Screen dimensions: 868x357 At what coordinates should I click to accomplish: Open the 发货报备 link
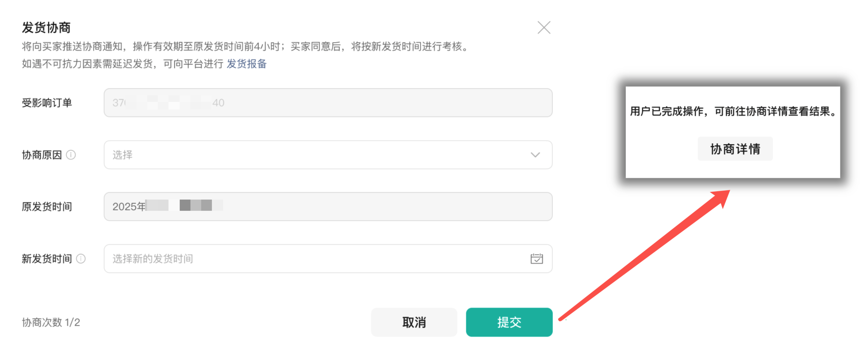[x=246, y=64]
